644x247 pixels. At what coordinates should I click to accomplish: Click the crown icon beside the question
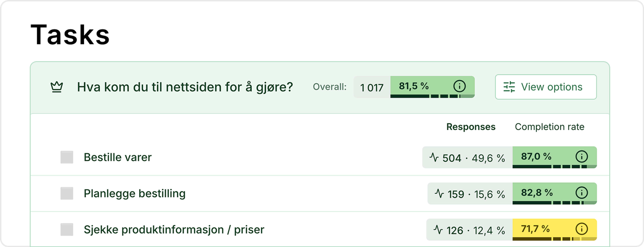(57, 87)
